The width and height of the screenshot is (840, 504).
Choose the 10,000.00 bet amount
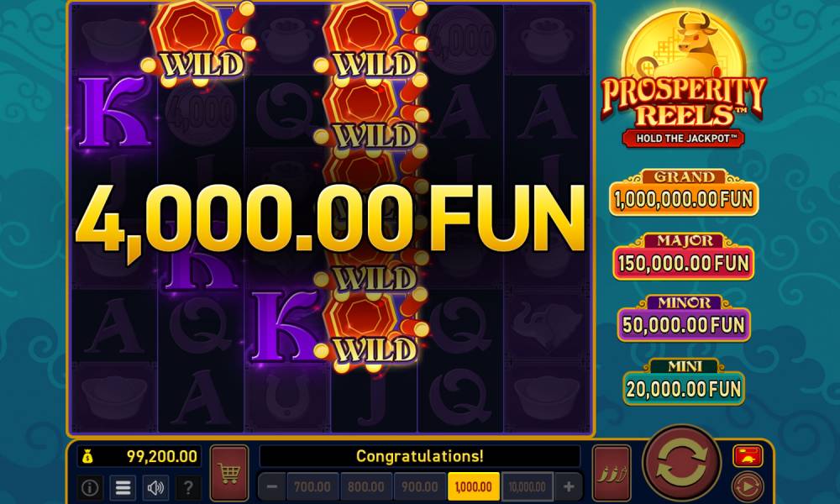click(528, 487)
